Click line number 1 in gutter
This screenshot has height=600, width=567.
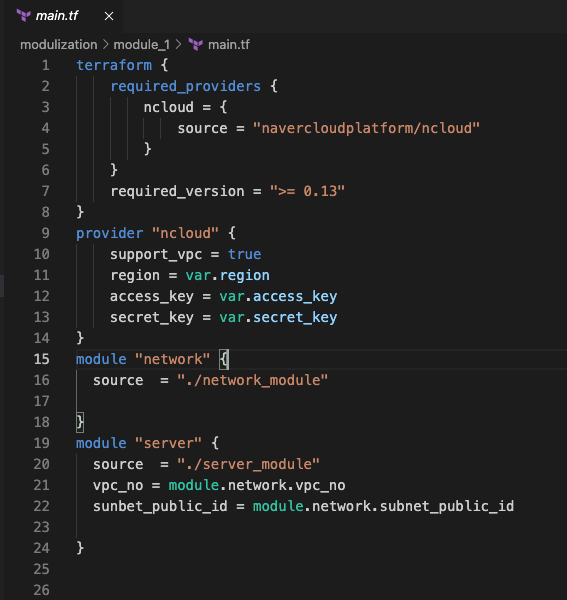[46, 65]
